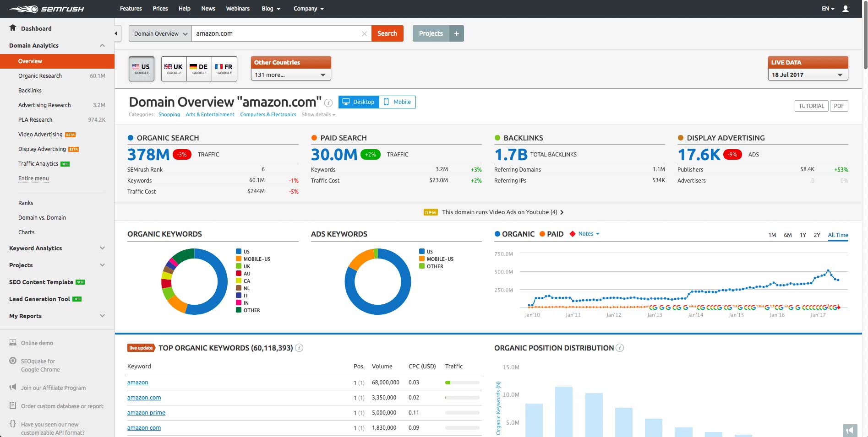Click the Dashboard home icon

[13, 28]
